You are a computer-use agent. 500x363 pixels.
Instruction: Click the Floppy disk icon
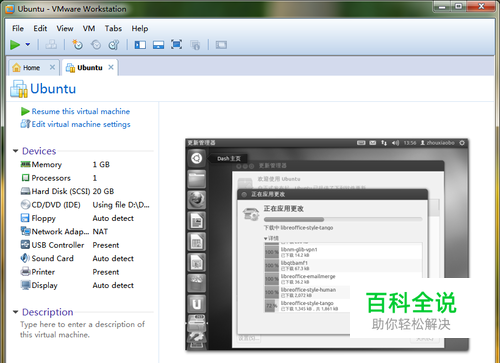pyautogui.click(x=25, y=218)
